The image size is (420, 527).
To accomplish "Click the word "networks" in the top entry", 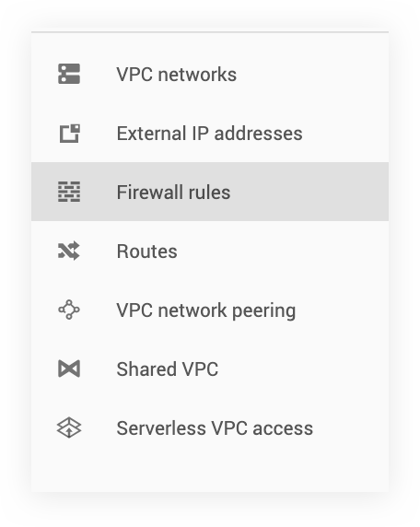I will coord(197,75).
